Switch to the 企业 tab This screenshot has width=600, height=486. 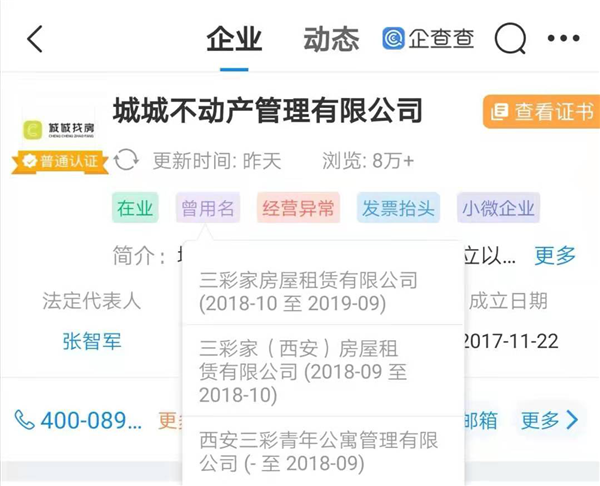point(234,39)
